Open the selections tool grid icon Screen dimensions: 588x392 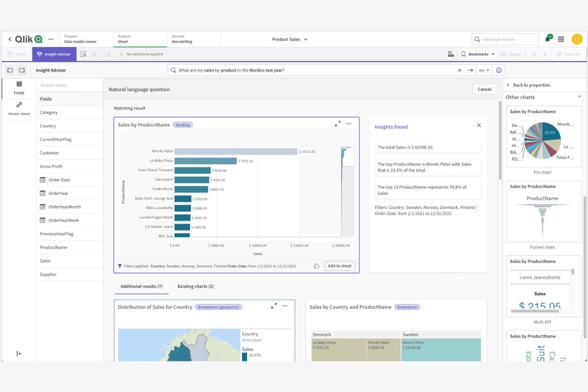point(451,54)
